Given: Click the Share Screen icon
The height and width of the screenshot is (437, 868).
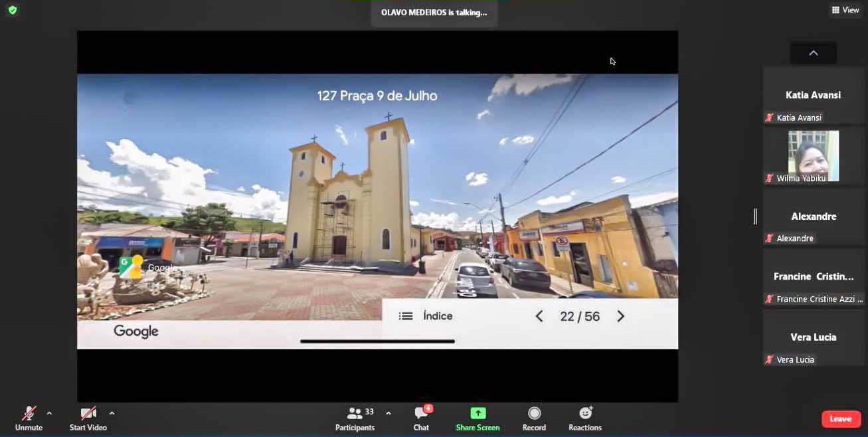Looking at the screenshot, I should 477,413.
